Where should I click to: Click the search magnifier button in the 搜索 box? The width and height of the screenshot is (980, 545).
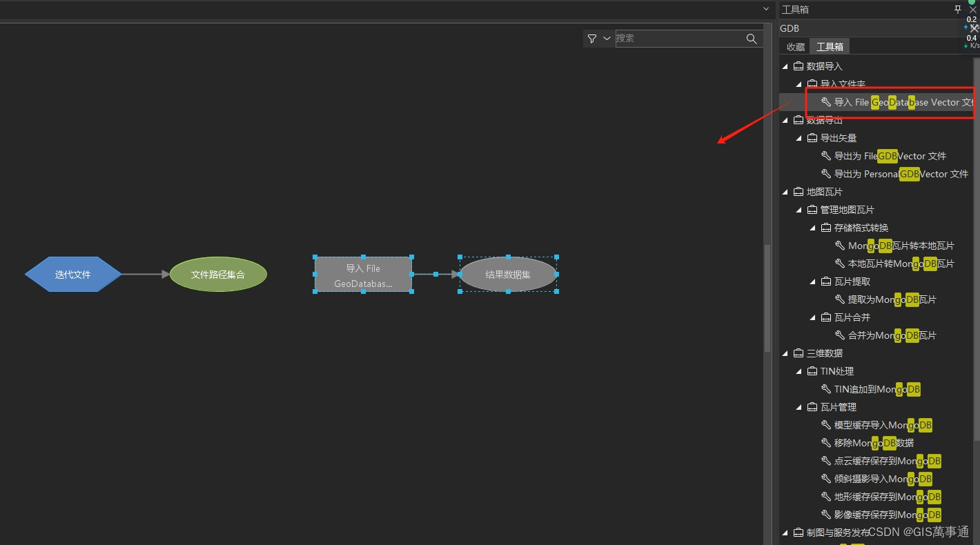pos(752,39)
